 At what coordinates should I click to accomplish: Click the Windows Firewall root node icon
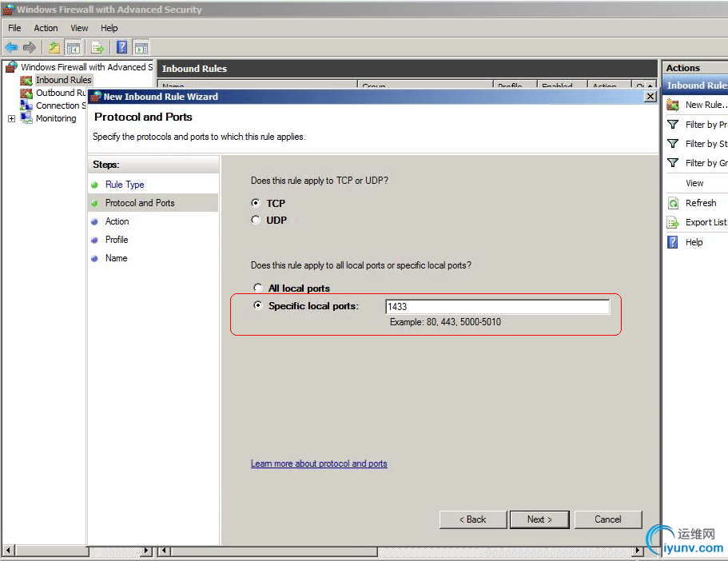point(12,67)
